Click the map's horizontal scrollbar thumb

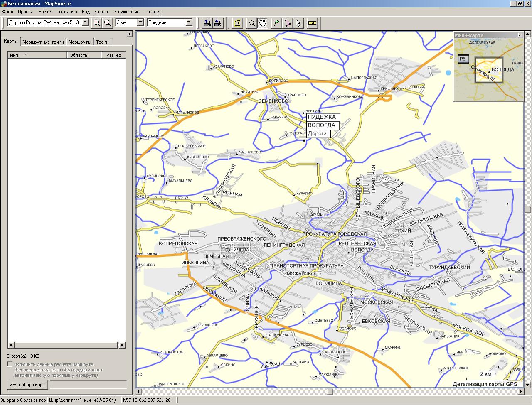[x=330, y=392]
